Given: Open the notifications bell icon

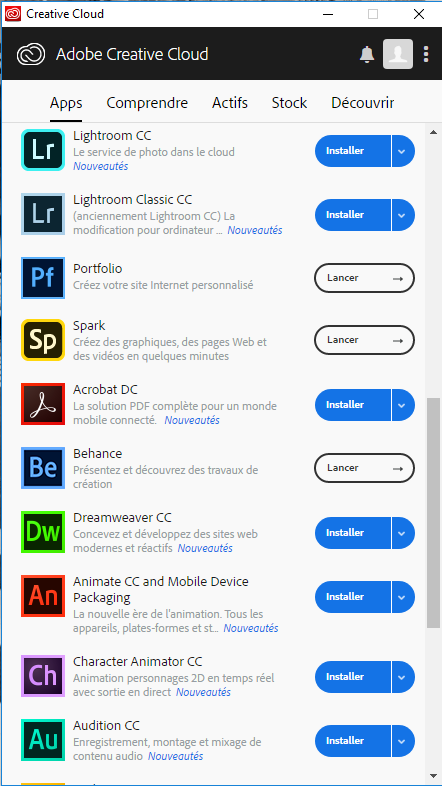Looking at the screenshot, I should coord(367,54).
